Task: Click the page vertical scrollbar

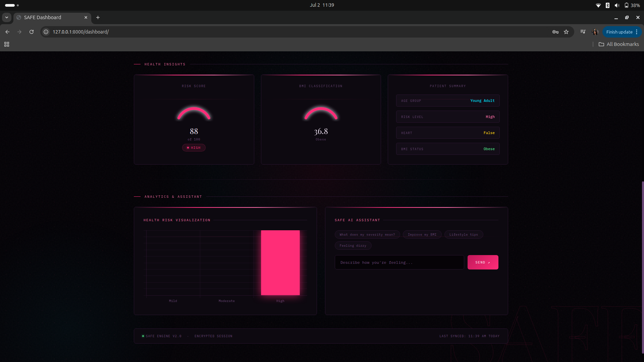Action: (x=642, y=267)
